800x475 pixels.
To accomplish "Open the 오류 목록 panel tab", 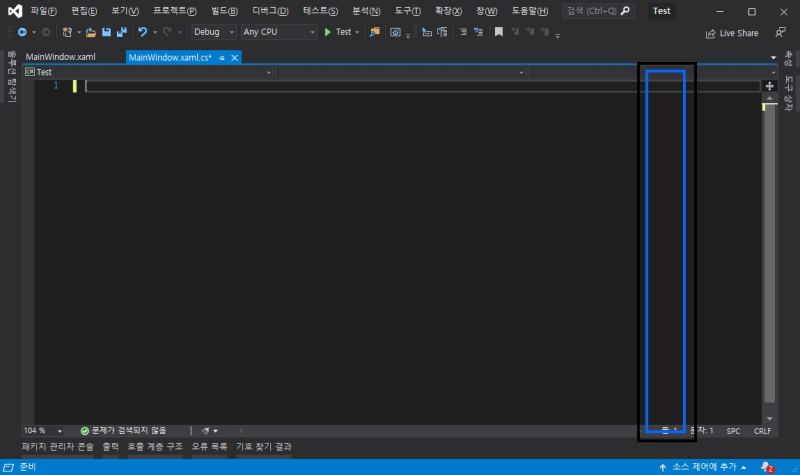I will pyautogui.click(x=209, y=446).
